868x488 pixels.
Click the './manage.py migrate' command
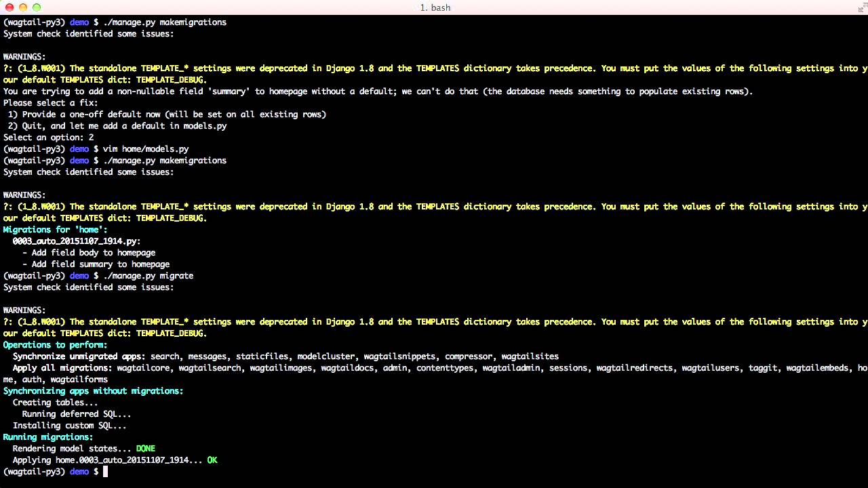tap(149, 276)
